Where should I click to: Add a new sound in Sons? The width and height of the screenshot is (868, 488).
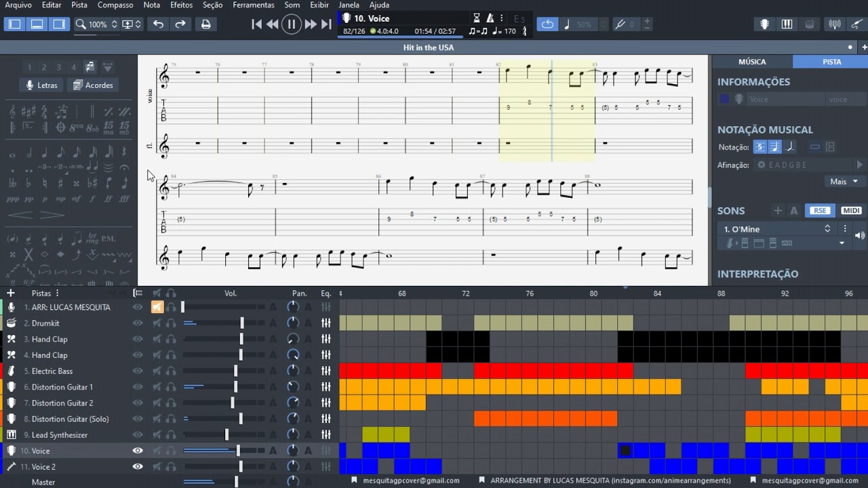point(778,211)
